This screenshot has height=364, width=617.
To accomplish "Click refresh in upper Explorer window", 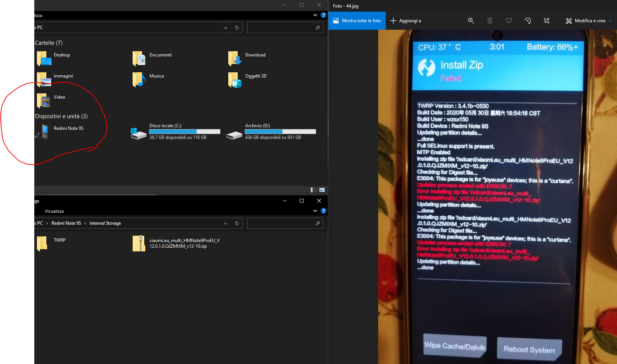I will [237, 27].
